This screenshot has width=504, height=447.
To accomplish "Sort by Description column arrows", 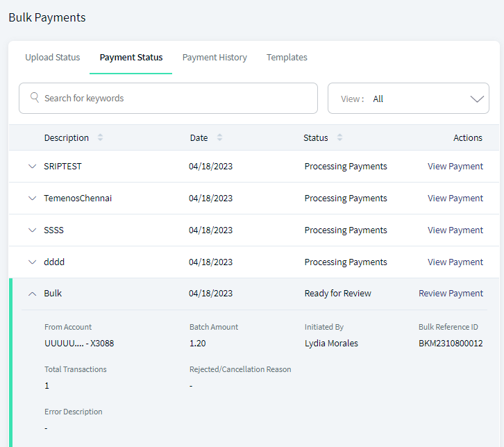I will (x=100, y=137).
